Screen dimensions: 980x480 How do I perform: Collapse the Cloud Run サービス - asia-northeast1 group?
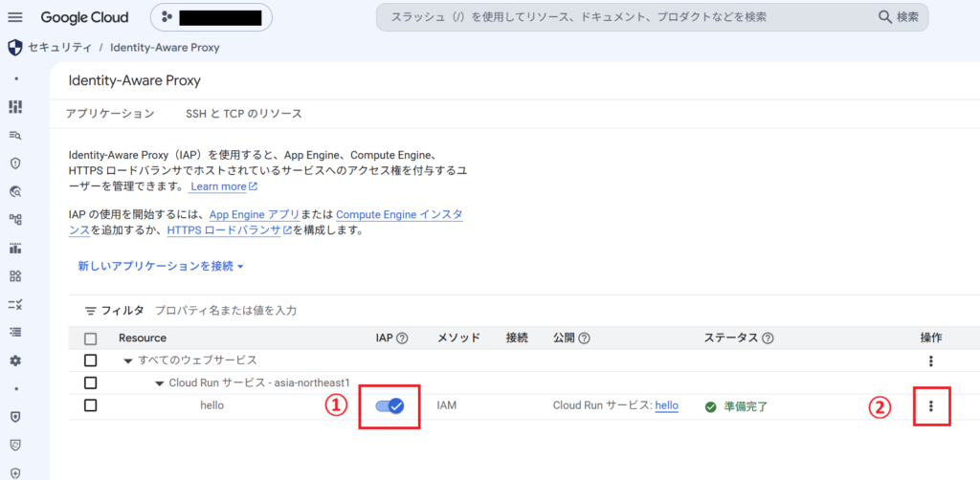tap(160, 383)
